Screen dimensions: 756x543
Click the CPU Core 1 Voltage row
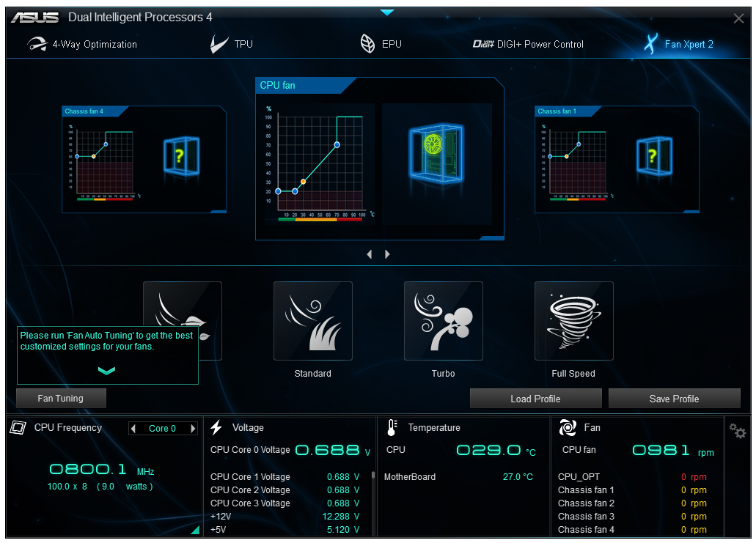pyautogui.click(x=285, y=477)
